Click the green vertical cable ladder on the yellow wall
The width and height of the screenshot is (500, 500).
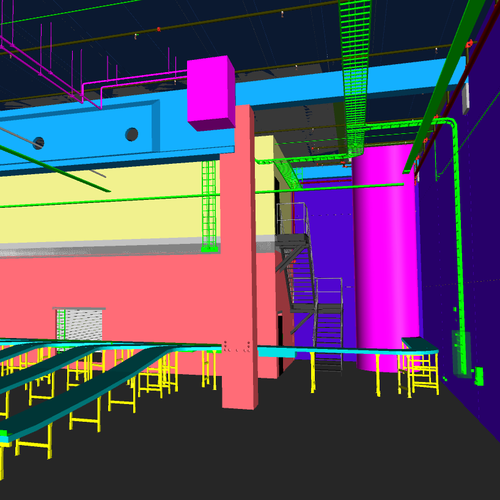coord(209,207)
